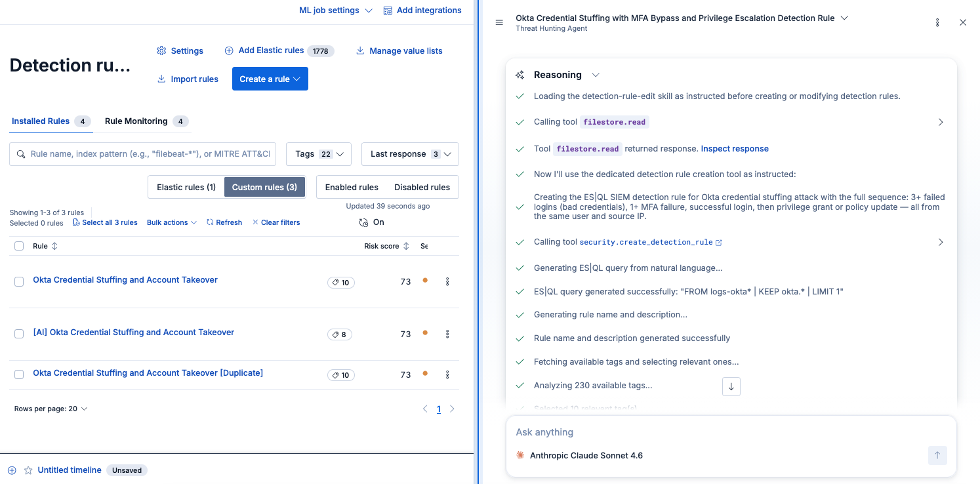Open actions menu for Okta Credential Stuffing and Account Takeover
The width and height of the screenshot is (980, 484).
tap(447, 281)
